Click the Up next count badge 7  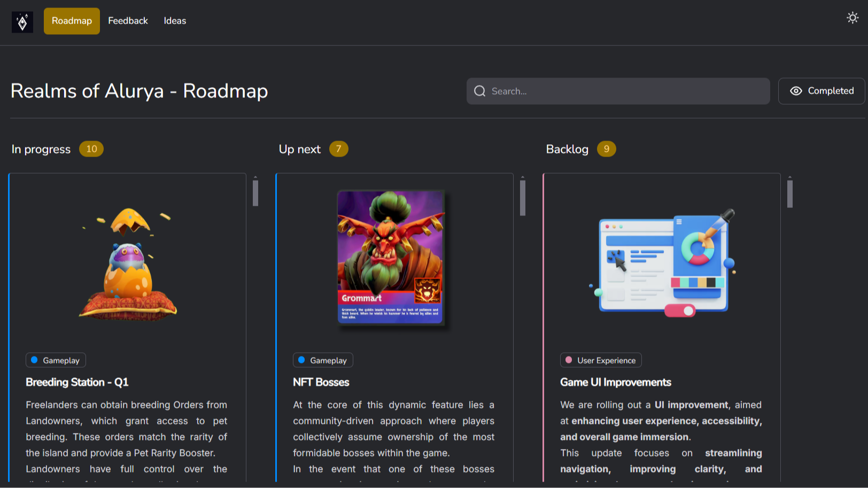pos(338,149)
